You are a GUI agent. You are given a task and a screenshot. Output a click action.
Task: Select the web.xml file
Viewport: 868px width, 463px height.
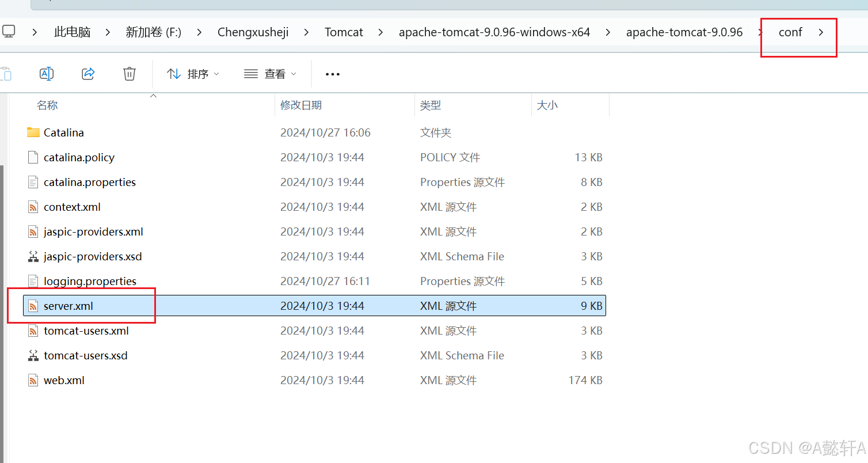(x=64, y=380)
